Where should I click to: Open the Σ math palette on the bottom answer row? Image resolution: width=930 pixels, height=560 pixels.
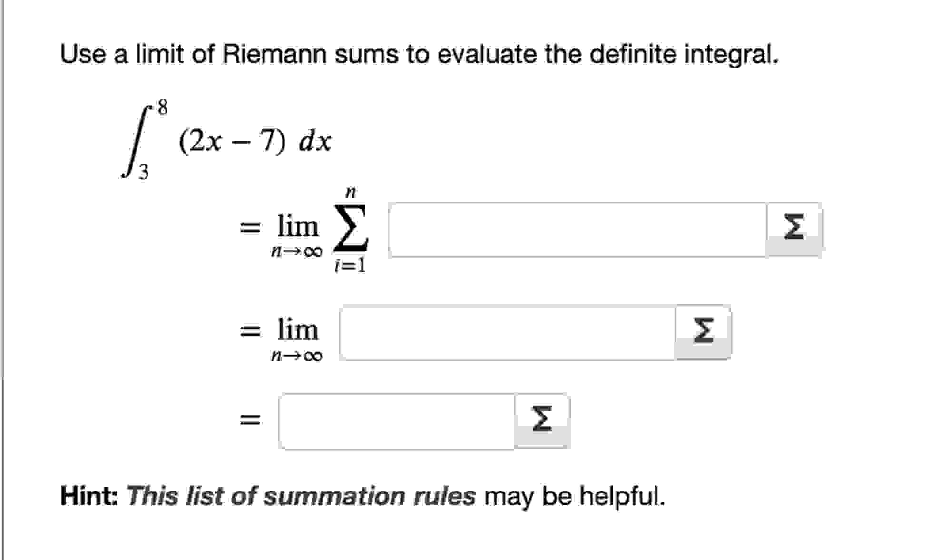pos(542,417)
